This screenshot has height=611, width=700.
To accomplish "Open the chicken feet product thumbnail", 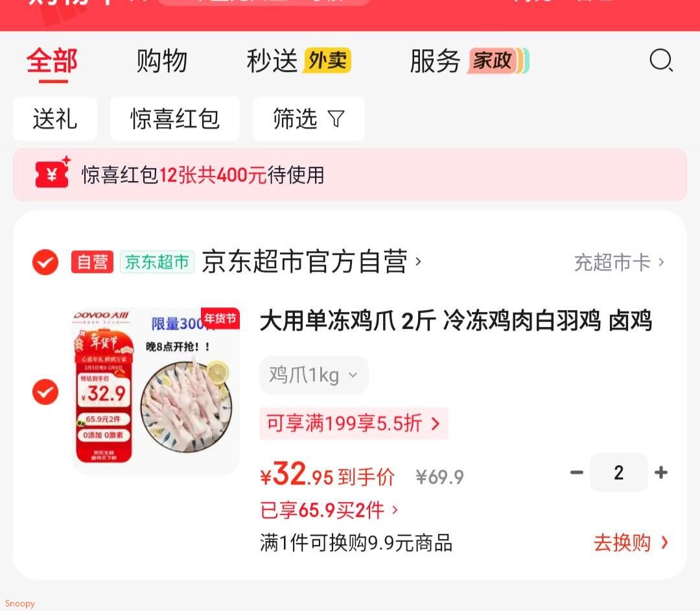I will [x=156, y=391].
